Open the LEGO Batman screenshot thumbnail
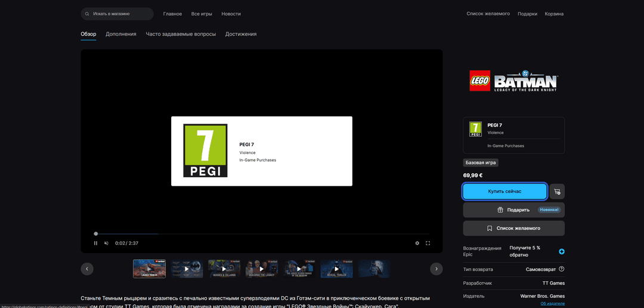The width and height of the screenshot is (644, 308). pyautogui.click(x=374, y=269)
